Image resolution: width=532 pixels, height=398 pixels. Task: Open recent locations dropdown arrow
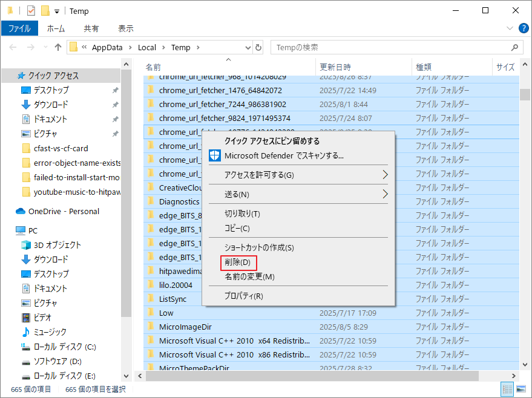(45, 47)
